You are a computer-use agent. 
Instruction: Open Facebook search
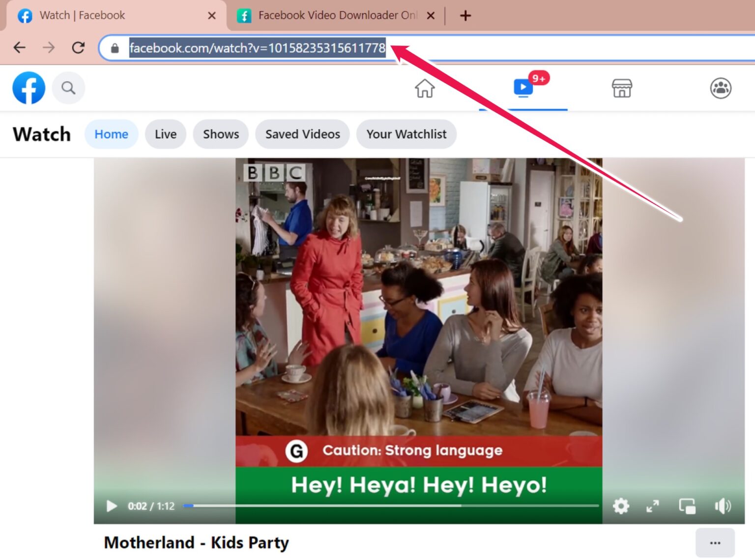click(x=68, y=88)
